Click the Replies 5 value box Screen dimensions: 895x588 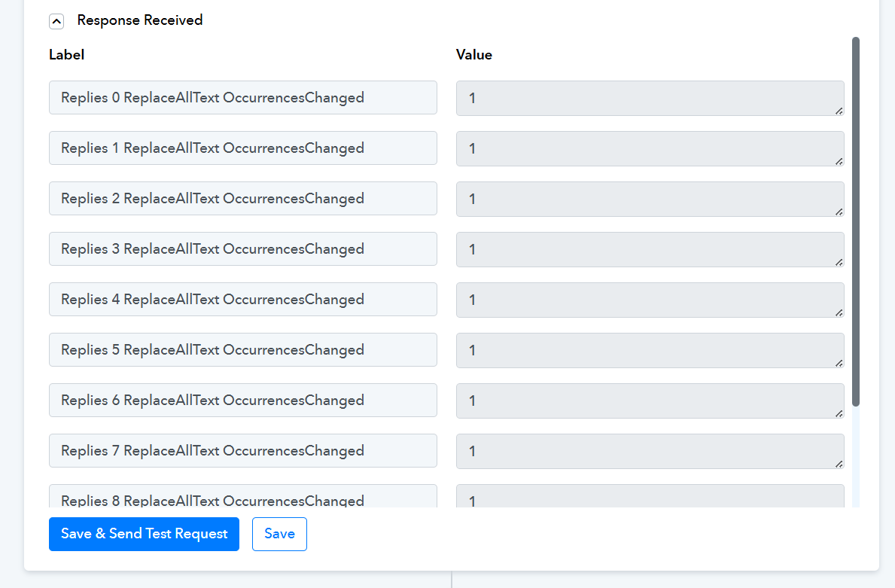(x=650, y=351)
